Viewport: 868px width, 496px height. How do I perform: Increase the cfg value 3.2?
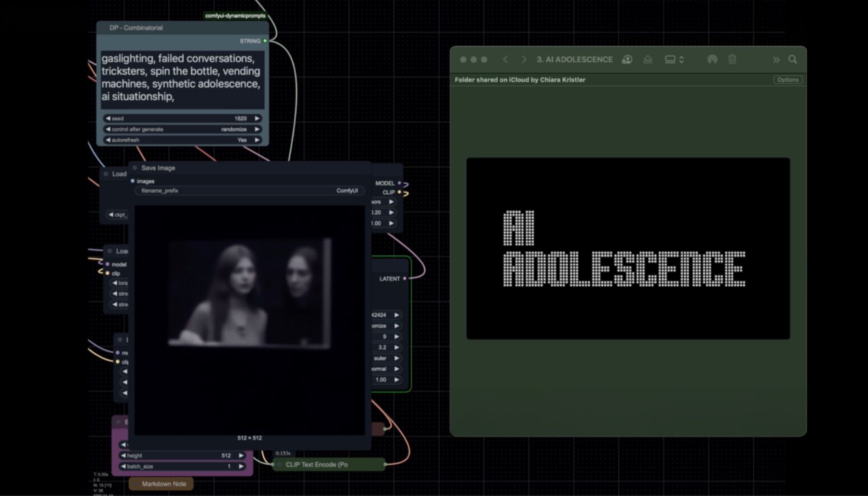coord(397,347)
